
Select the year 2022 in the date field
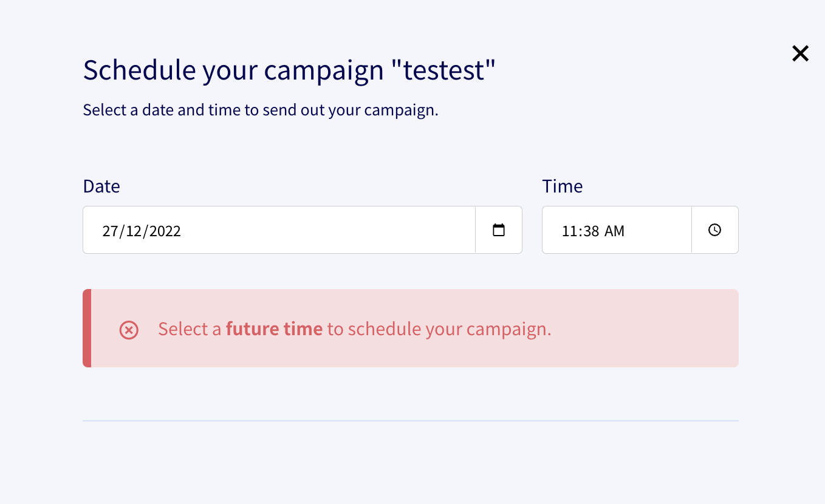[x=165, y=231]
